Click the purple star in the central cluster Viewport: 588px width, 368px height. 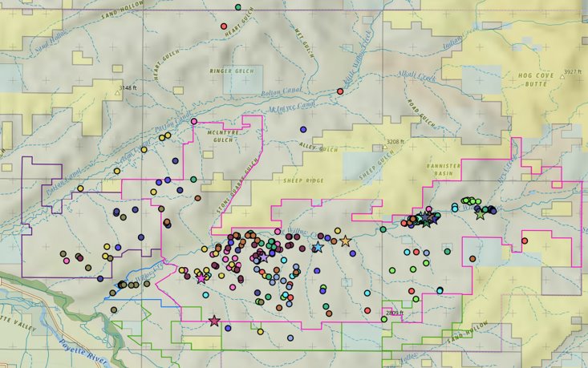[264, 257]
